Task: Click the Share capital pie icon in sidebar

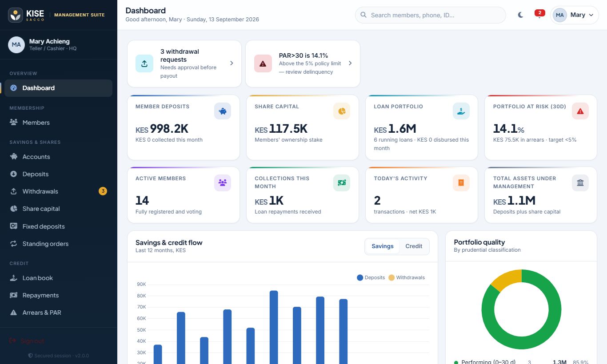Action: click(14, 209)
